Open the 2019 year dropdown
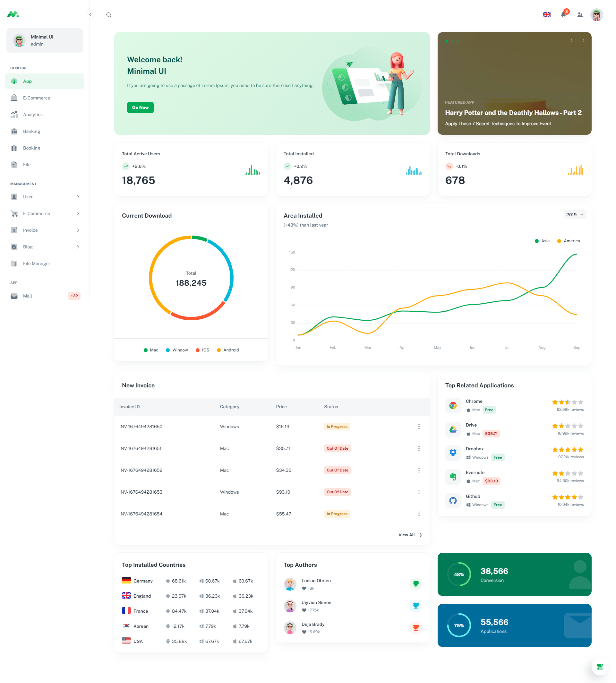This screenshot has width=616, height=683. coord(574,214)
